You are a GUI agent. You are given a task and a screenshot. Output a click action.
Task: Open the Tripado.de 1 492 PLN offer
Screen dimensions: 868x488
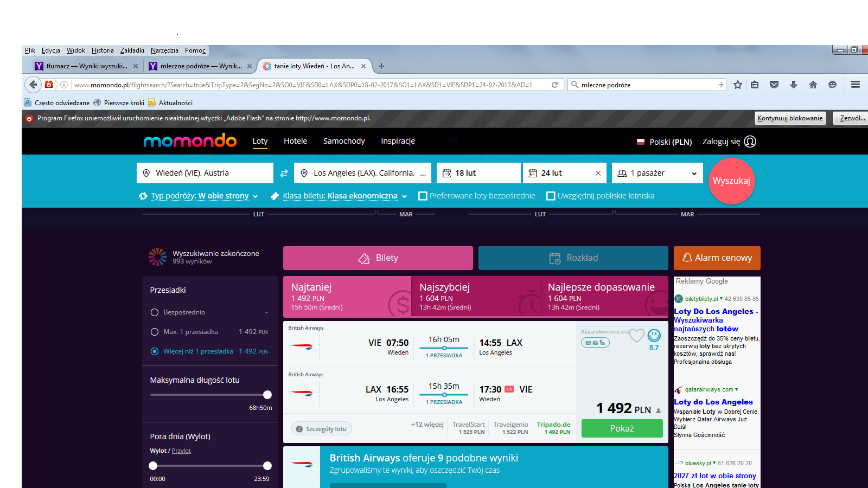point(553,428)
